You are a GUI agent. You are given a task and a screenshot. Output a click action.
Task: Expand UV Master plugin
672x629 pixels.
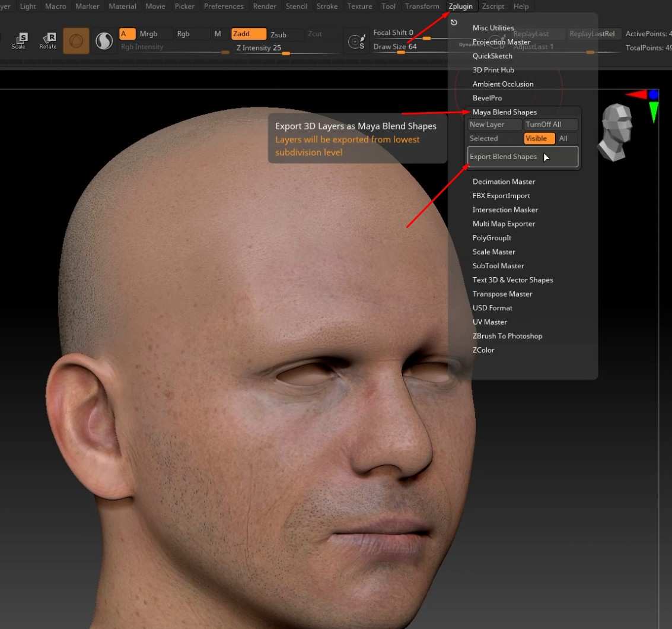(x=489, y=322)
